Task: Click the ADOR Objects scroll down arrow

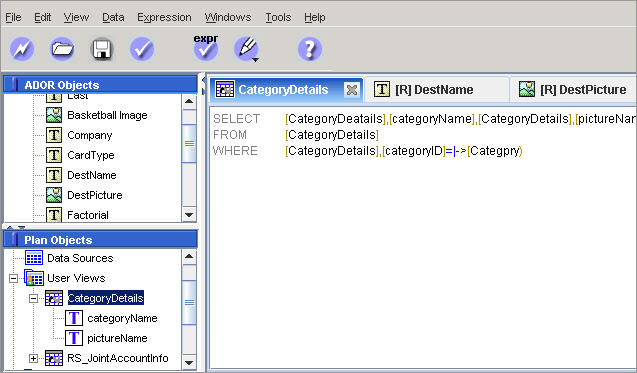Action: pos(189,215)
